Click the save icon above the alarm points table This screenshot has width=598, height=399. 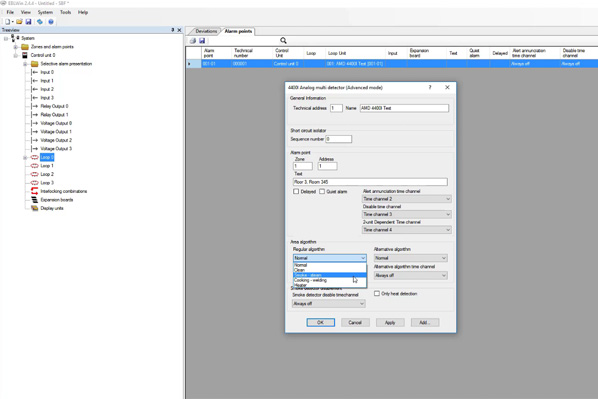click(202, 40)
